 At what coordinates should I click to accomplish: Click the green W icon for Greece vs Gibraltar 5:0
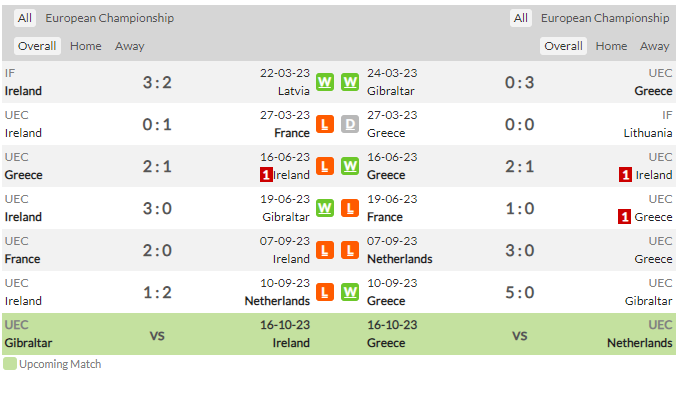(x=350, y=292)
